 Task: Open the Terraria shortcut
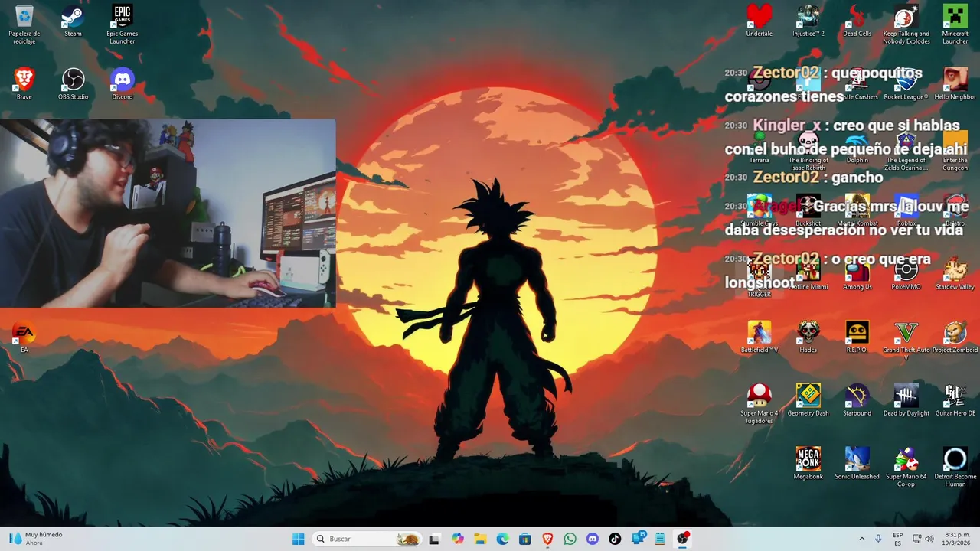click(759, 148)
